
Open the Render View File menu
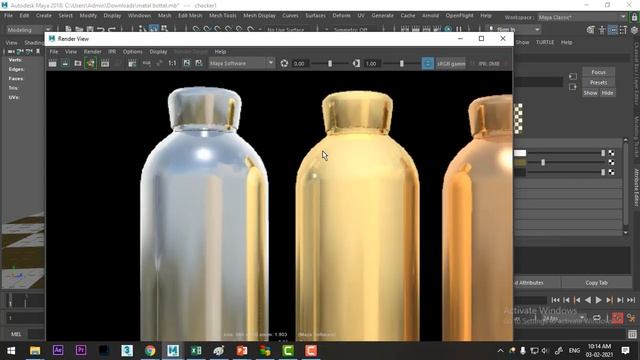pos(53,52)
